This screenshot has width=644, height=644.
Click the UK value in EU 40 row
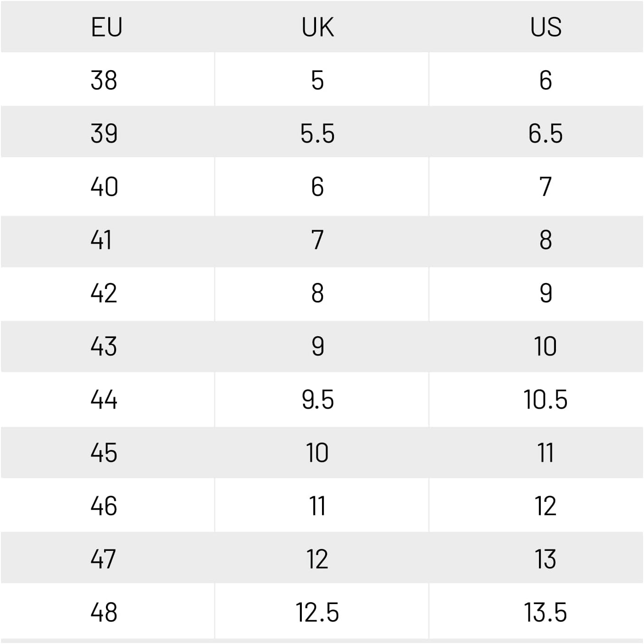coord(317,187)
